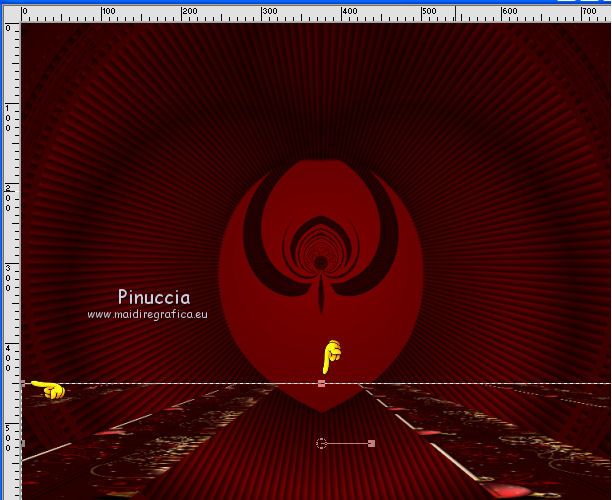Click the top-center selection handle on dashed line

(x=321, y=383)
